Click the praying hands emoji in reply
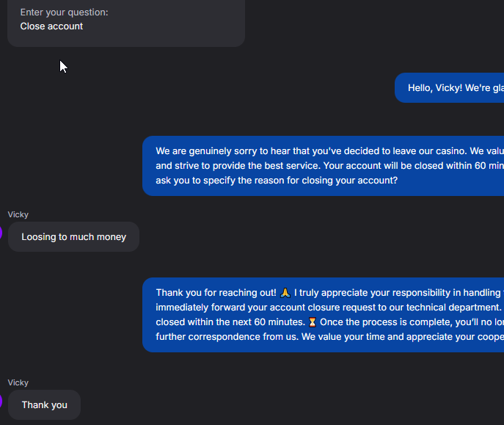 285,293
